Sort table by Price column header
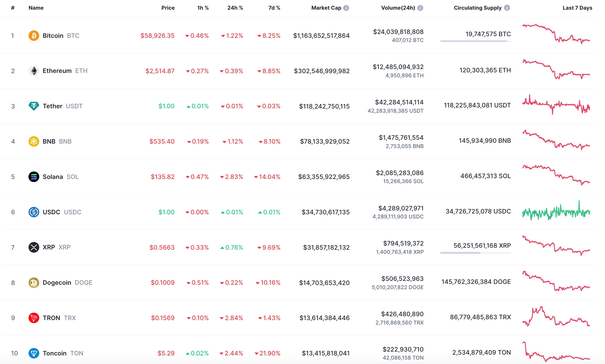605x364 pixels. click(168, 8)
